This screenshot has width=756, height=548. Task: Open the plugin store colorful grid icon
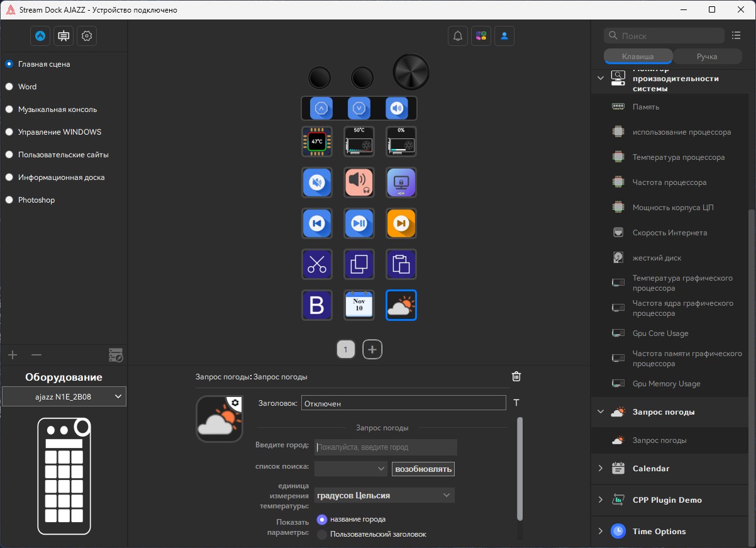[481, 36]
